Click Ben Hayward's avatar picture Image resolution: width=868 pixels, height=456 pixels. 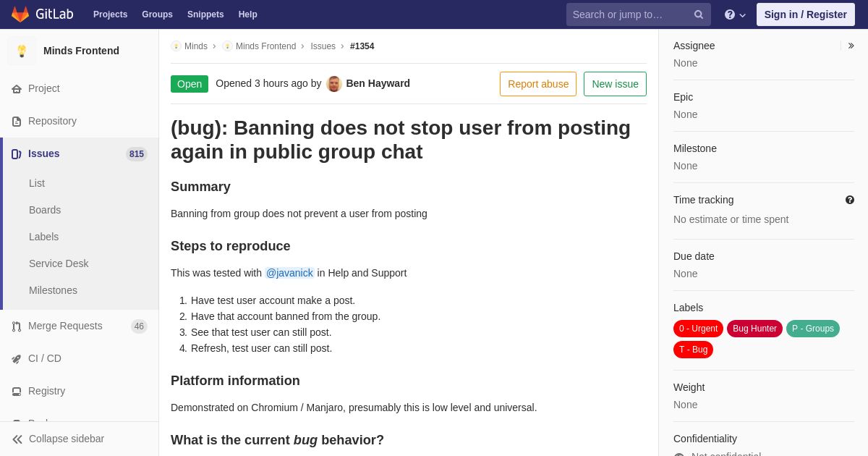[x=334, y=84]
